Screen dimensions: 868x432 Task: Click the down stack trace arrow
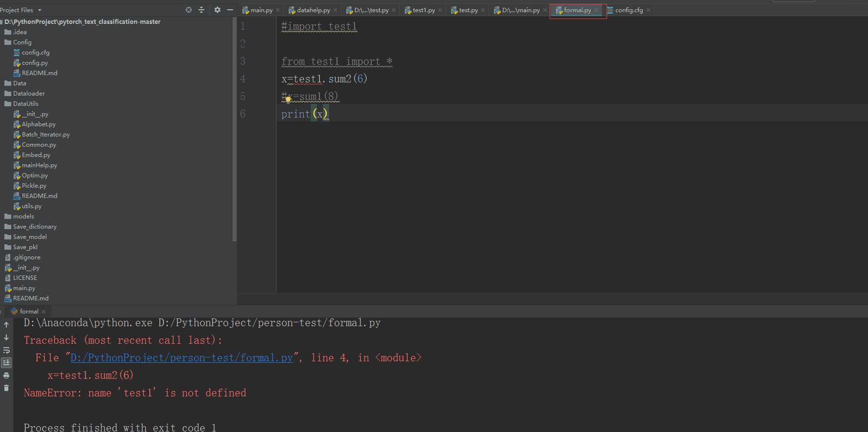(6, 337)
